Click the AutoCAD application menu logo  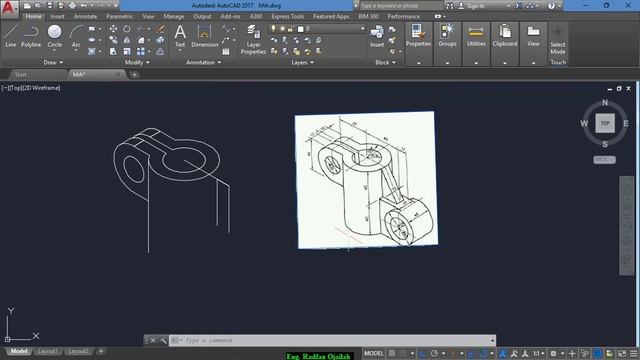[9, 9]
